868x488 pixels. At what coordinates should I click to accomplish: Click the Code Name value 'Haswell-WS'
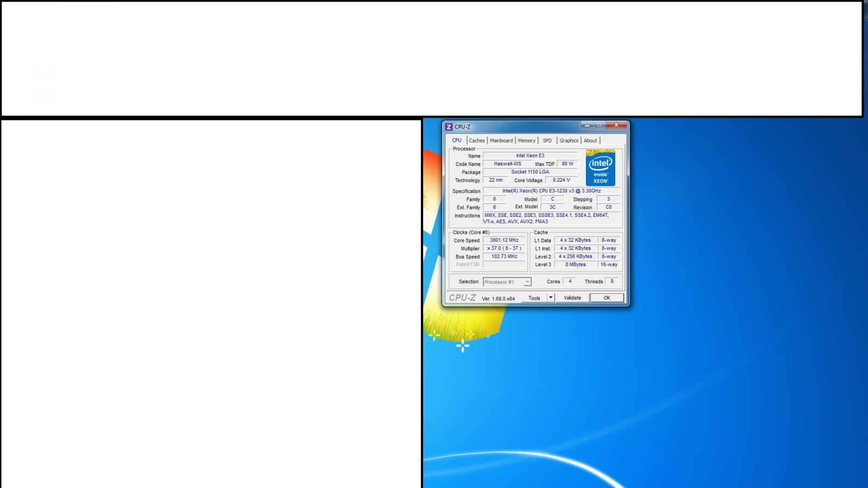pos(507,164)
